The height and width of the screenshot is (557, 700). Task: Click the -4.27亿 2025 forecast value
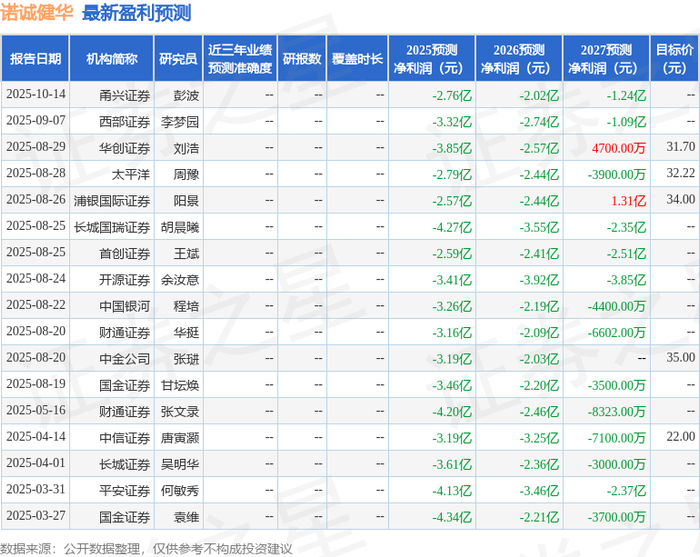(451, 227)
